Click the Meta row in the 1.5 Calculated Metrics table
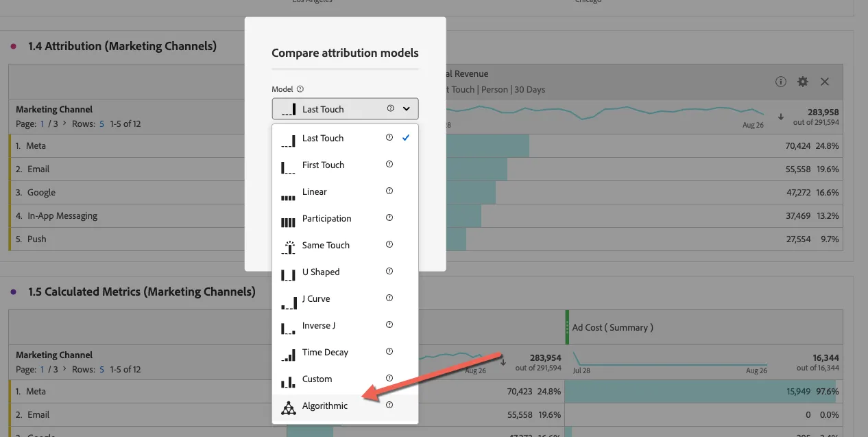868x437 pixels. click(427, 391)
